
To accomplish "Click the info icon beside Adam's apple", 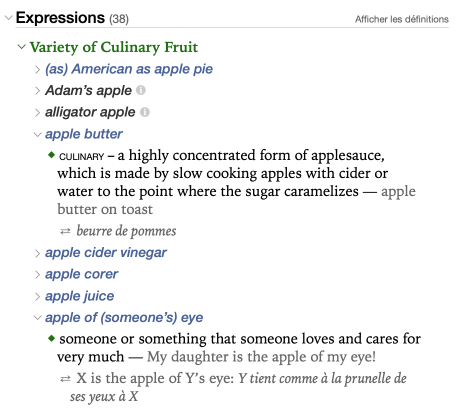I will 141,90.
